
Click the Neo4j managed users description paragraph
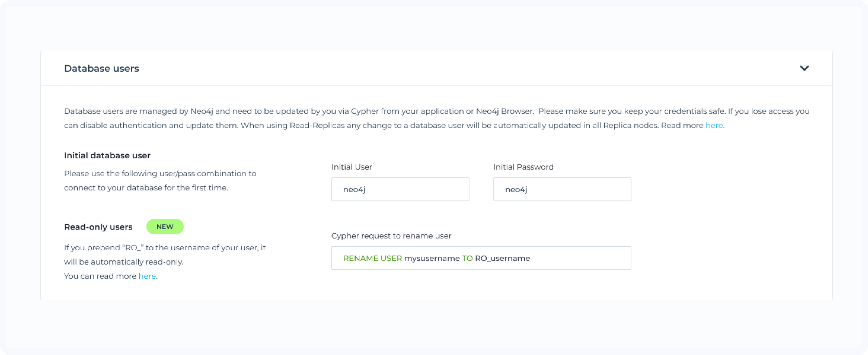click(x=371, y=118)
